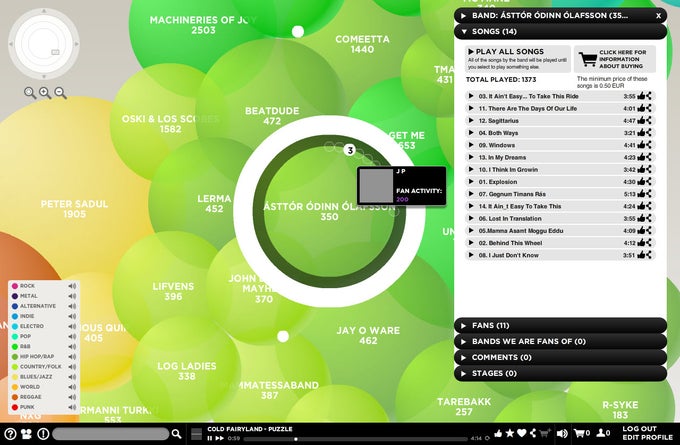Share song 07. Gegnum Timans Rás

649,194
